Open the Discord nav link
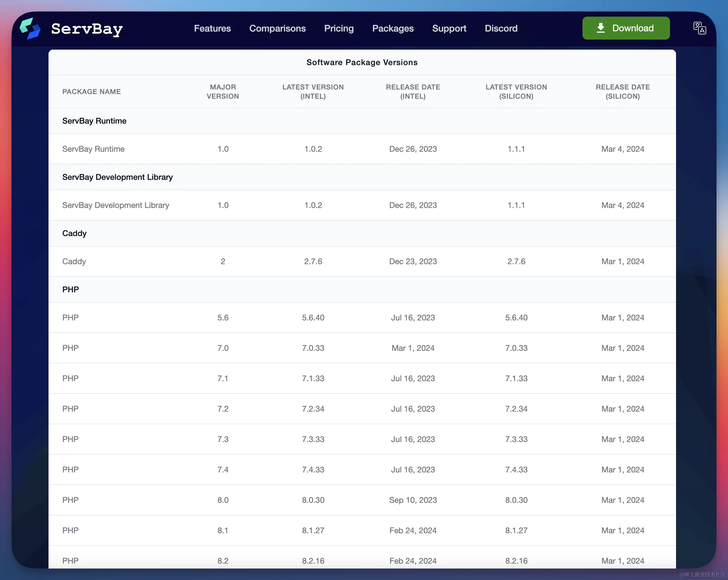The image size is (728, 580). [x=501, y=28]
